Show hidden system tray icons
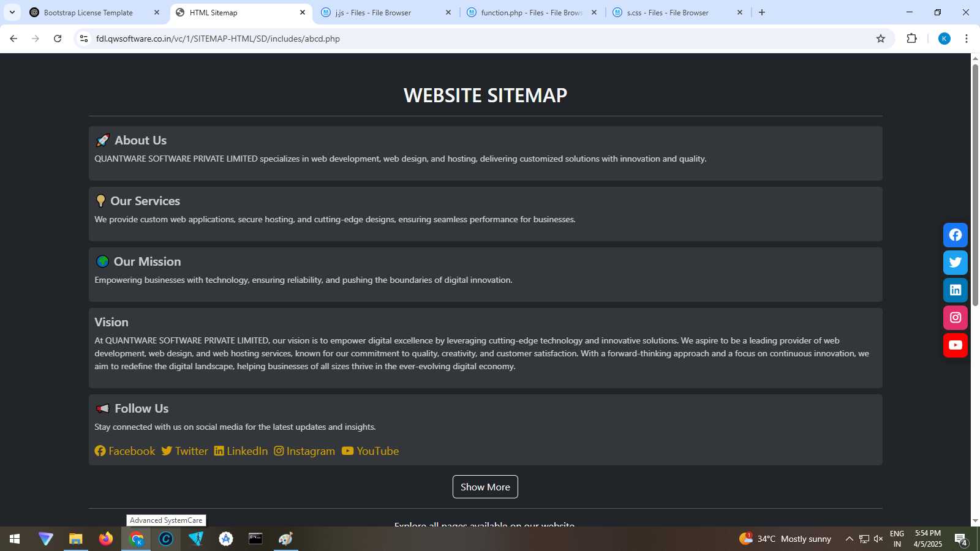Image resolution: width=980 pixels, height=551 pixels. [849, 539]
